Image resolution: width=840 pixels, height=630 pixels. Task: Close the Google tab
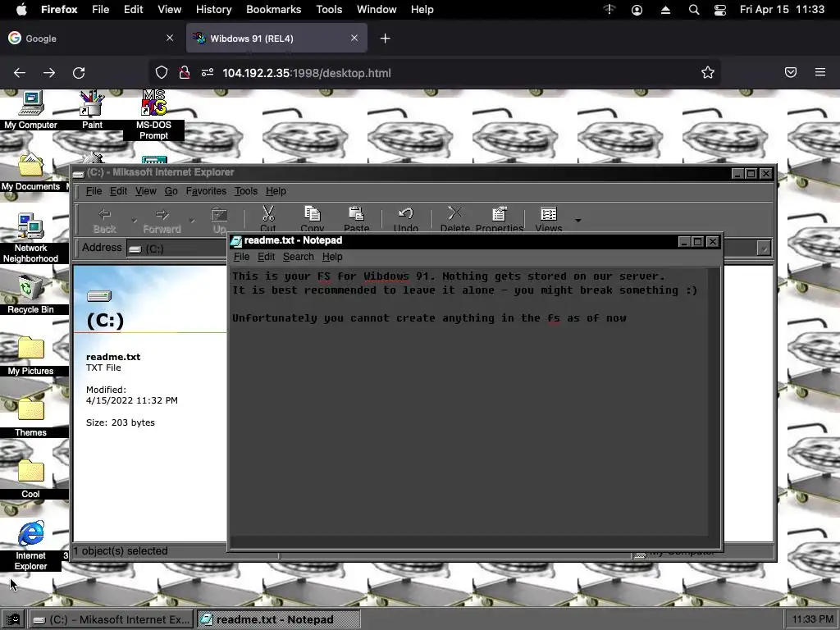pyautogui.click(x=170, y=38)
